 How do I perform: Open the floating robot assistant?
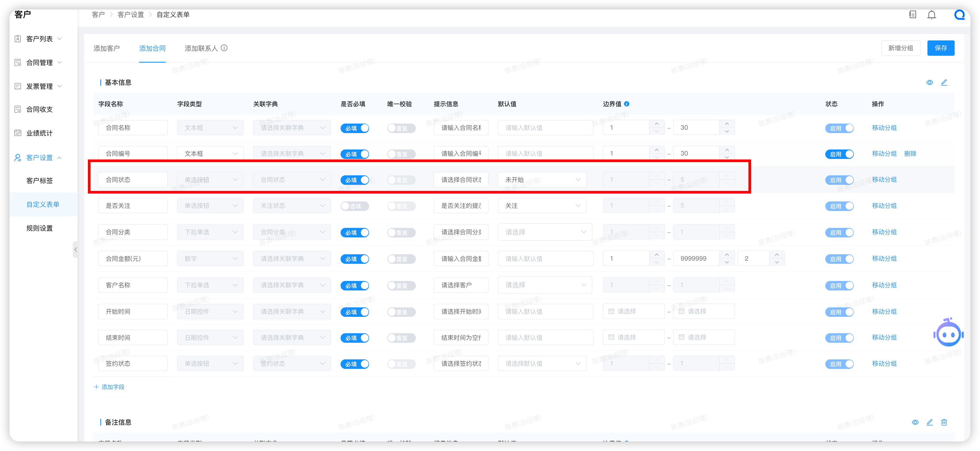point(948,333)
